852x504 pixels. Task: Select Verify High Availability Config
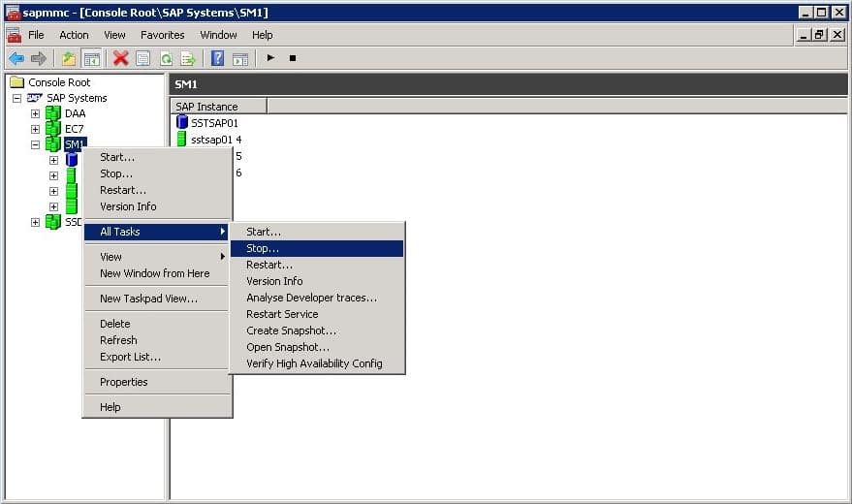(x=314, y=363)
